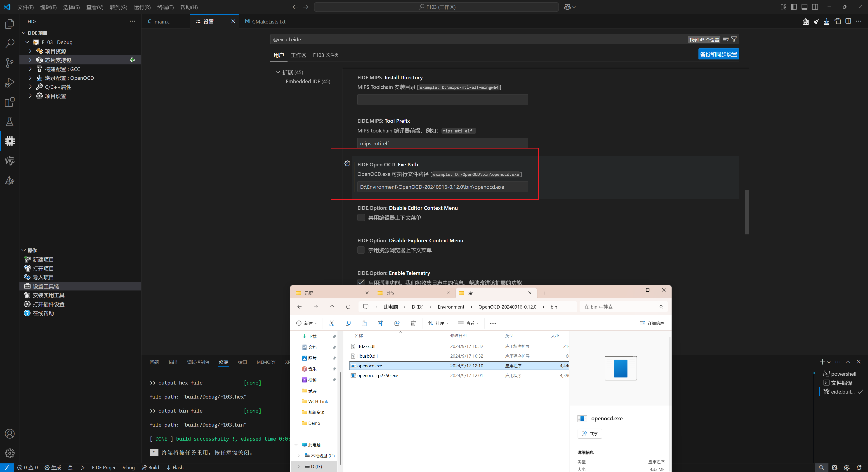Click Cut icon in File Explorer toolbar
Screen dimensions: 868x472
tap(332, 323)
